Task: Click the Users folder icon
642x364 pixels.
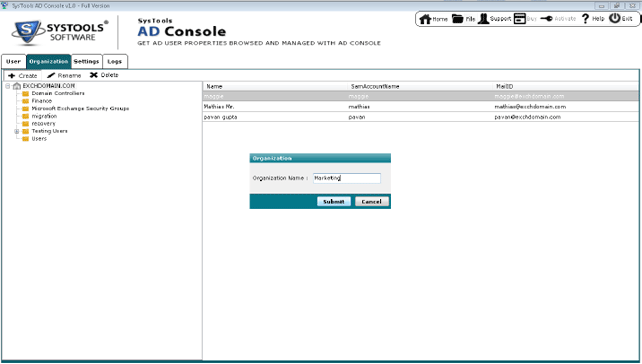Action: pyautogui.click(x=25, y=139)
